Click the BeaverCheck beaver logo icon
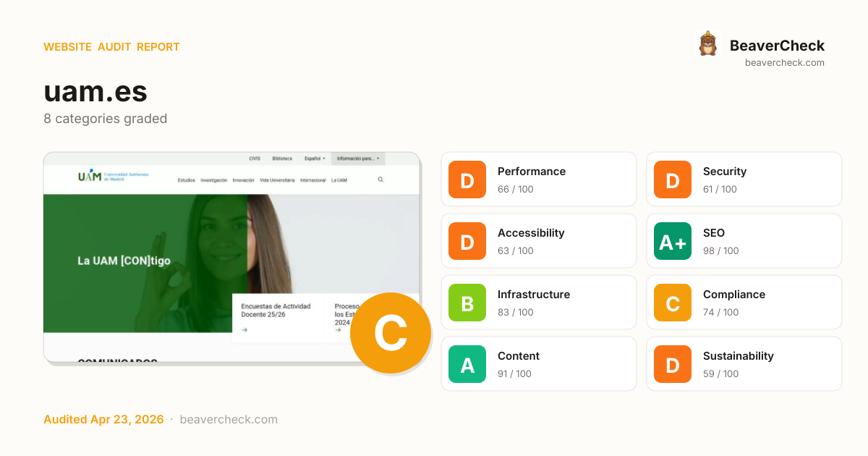This screenshot has height=456, width=868. pyautogui.click(x=707, y=44)
